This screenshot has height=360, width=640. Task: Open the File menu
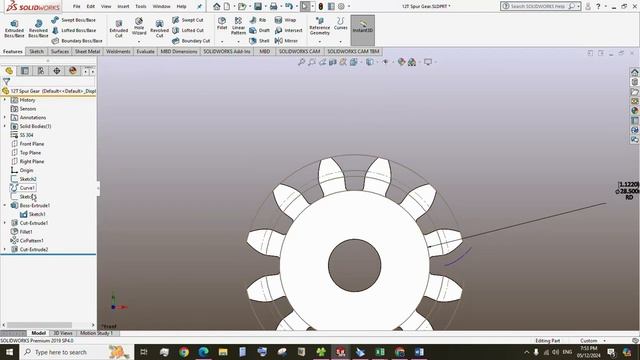(76, 6)
